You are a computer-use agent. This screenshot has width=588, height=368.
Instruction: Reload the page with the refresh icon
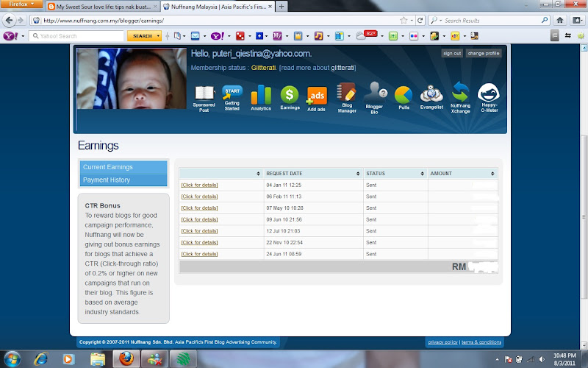pos(420,21)
